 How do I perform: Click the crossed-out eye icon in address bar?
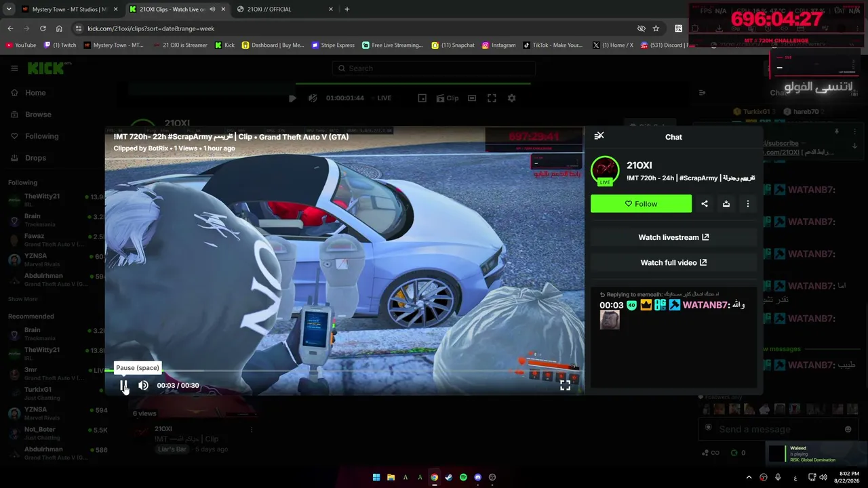coord(641,28)
